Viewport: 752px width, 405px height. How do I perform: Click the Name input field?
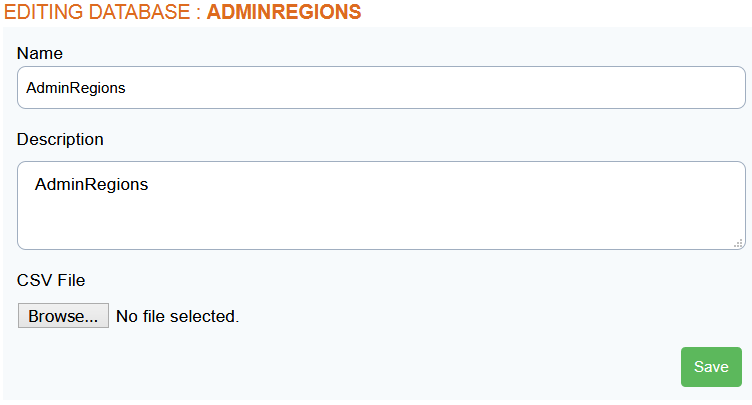(381, 87)
